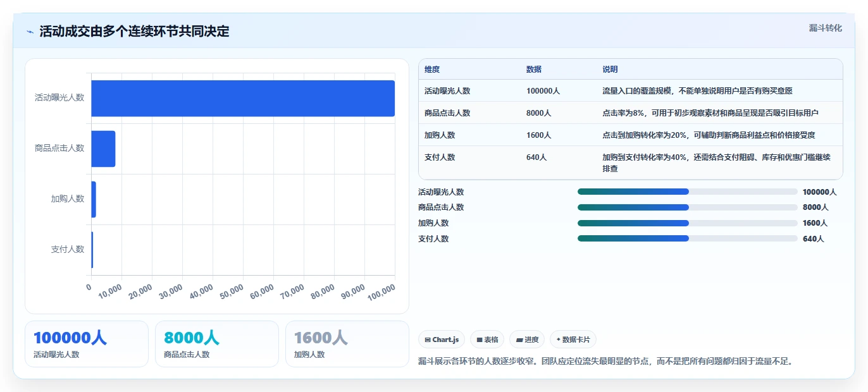Click the 0 tick on the chart x-axis
This screenshot has height=392, width=868.
click(x=89, y=287)
